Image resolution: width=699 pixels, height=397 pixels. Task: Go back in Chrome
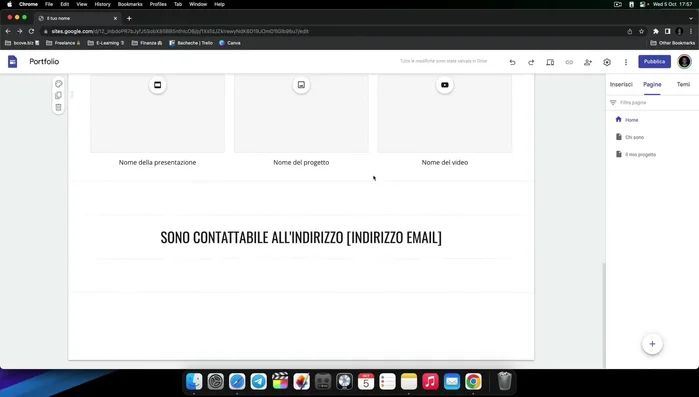point(8,31)
